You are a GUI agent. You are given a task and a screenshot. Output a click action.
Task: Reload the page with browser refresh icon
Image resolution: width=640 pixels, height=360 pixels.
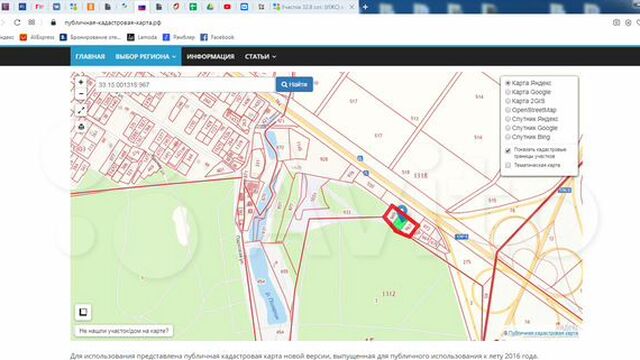tap(17, 22)
